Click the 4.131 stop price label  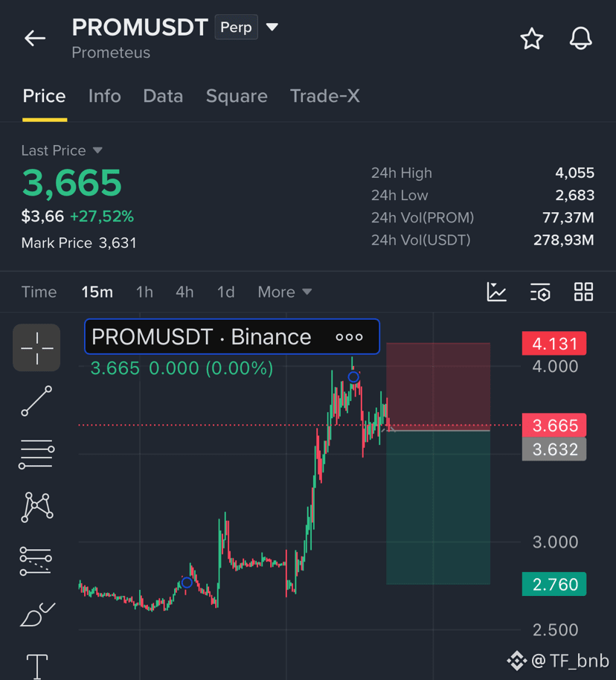[554, 344]
